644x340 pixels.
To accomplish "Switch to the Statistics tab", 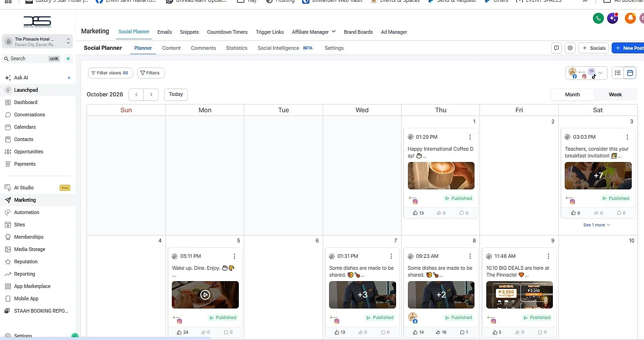I will tap(237, 48).
